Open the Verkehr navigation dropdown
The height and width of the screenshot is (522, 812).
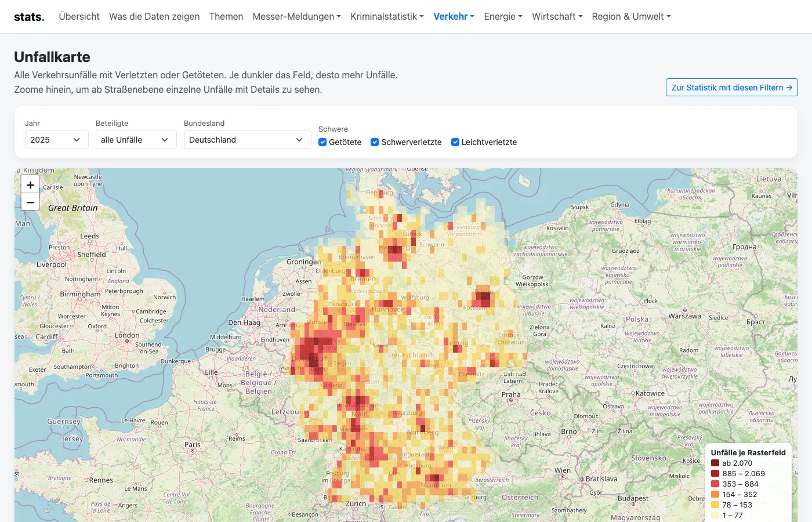tap(454, 16)
